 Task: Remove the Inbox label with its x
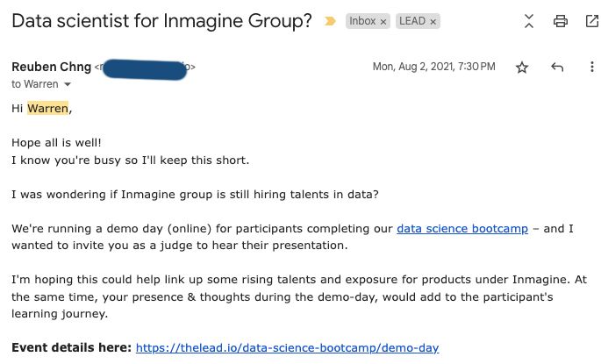383,22
